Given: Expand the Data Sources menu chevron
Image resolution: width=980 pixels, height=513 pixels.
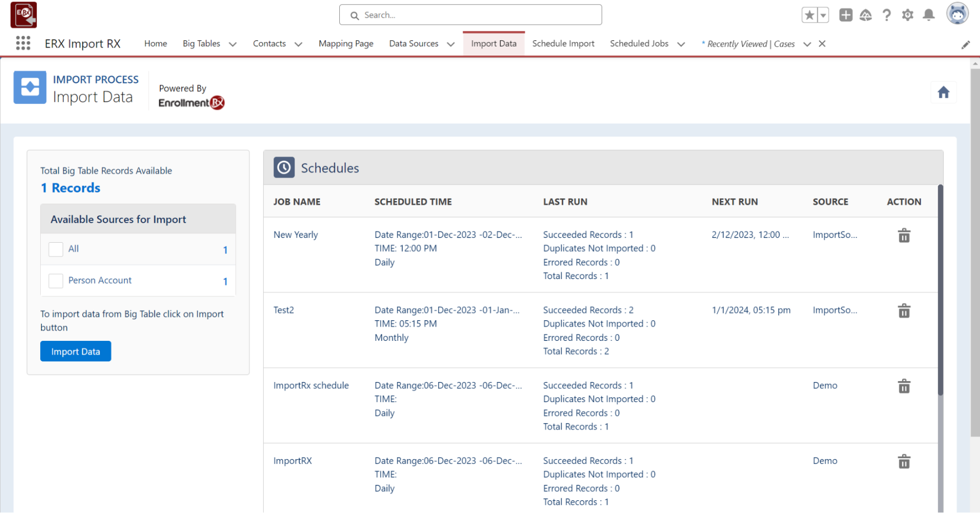Looking at the screenshot, I should pos(451,44).
